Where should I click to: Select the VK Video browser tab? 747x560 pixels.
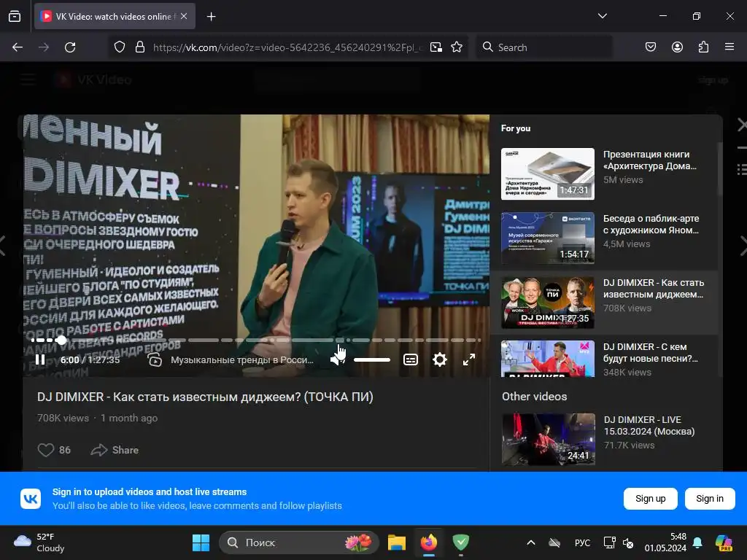[115, 16]
